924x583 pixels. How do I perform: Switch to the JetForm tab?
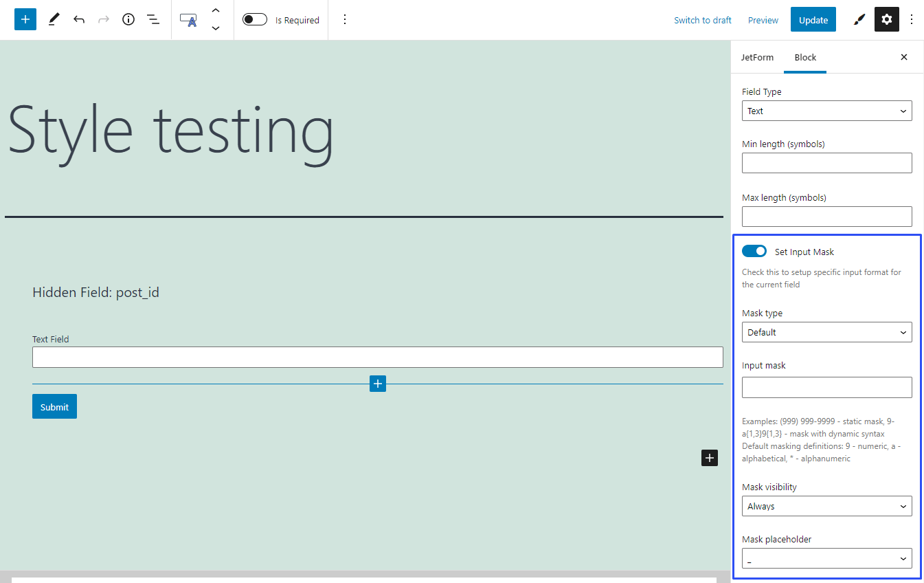(757, 57)
